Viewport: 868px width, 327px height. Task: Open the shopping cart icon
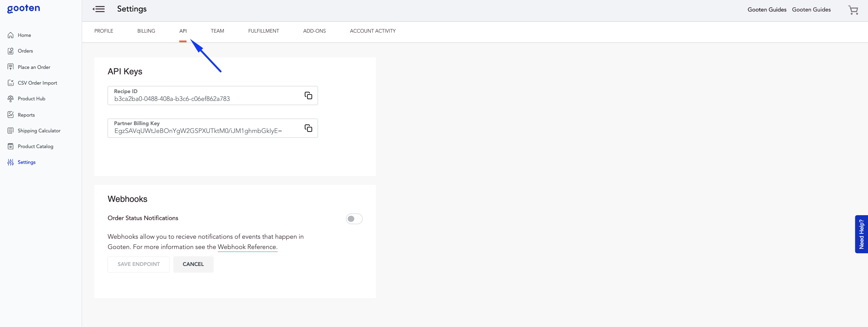(853, 10)
